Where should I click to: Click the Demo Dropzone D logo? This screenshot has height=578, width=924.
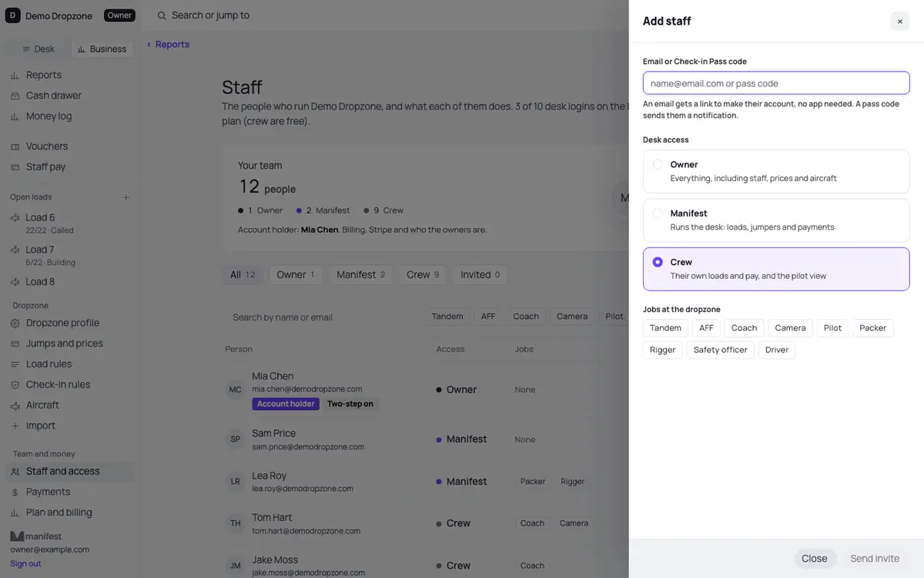(13, 15)
